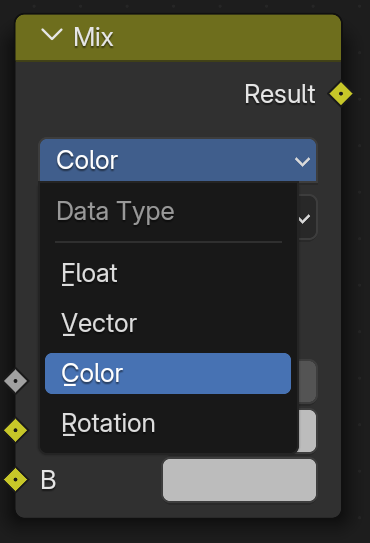The height and width of the screenshot is (543, 370).
Task: Click the Data Type menu heading
Action: 115,211
